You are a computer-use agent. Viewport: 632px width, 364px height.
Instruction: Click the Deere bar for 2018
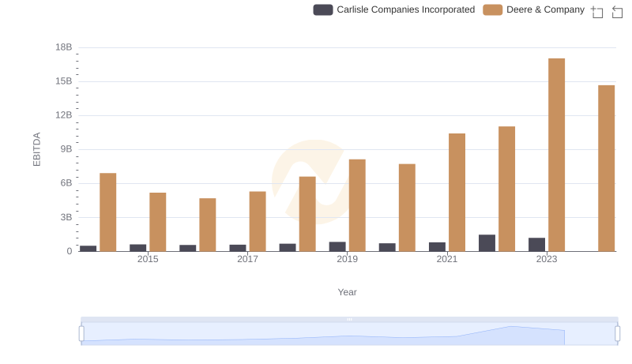pyautogui.click(x=307, y=214)
